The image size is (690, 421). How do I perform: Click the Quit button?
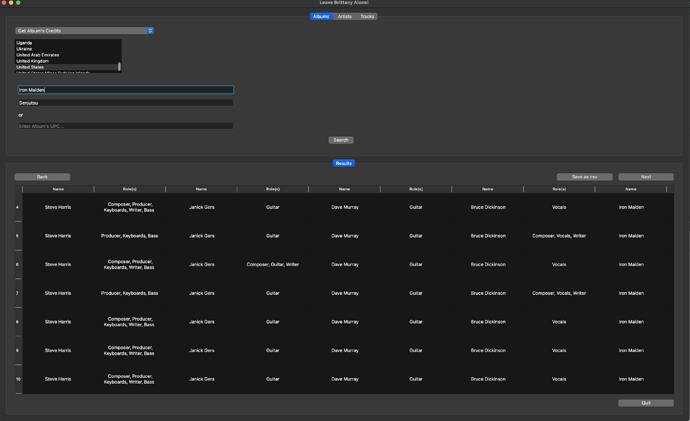tap(646, 403)
